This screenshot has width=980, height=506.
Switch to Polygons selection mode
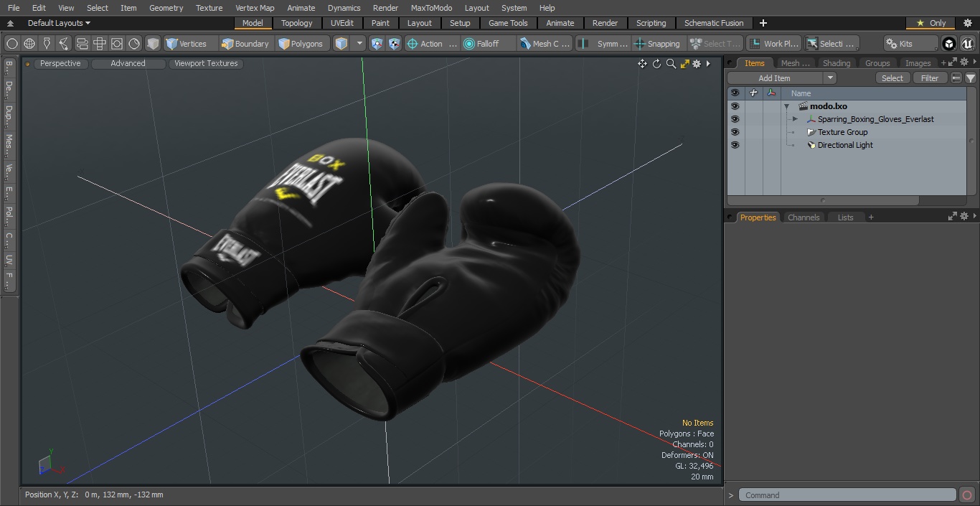[303, 44]
